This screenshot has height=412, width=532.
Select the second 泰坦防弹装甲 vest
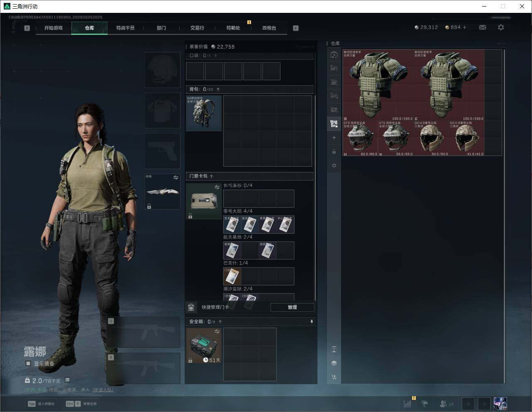[449, 86]
